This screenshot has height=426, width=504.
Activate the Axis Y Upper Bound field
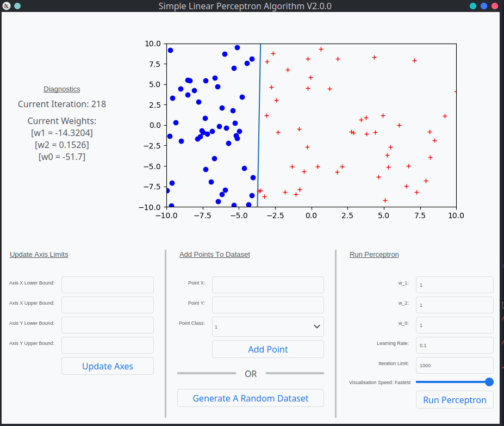pos(108,345)
